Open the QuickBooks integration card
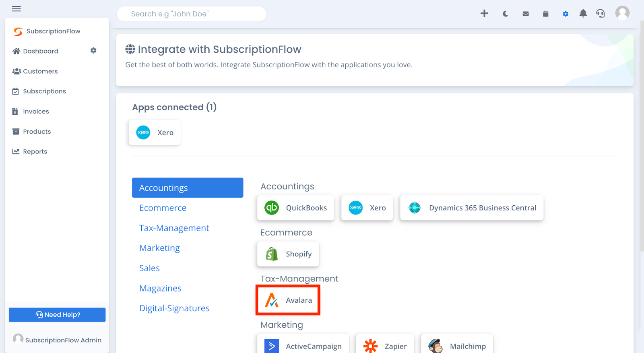Viewport: 644px width, 353px height. tap(296, 208)
